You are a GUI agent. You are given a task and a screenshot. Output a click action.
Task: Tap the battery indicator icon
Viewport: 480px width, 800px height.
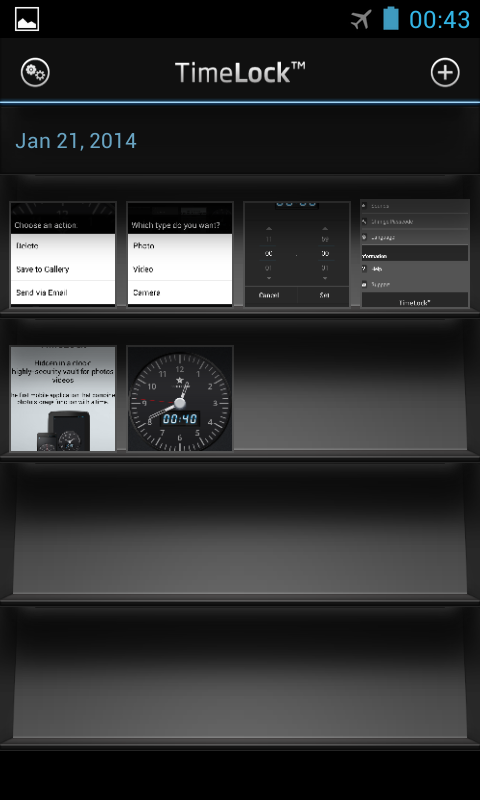391,18
